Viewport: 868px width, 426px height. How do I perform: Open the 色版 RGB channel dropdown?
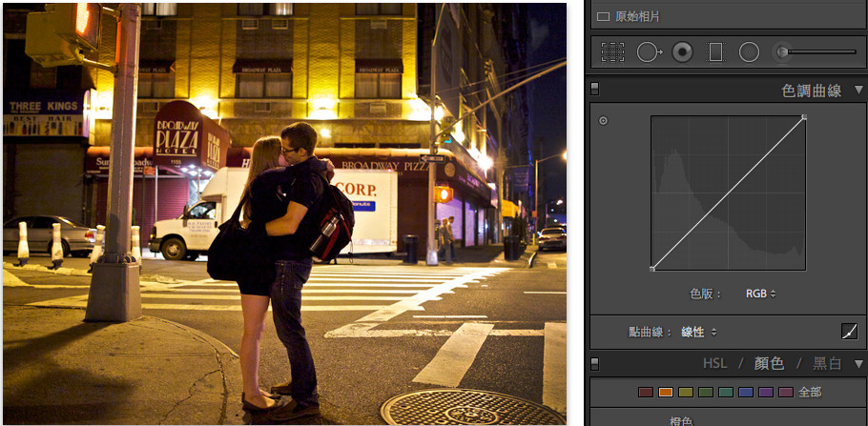point(760,294)
